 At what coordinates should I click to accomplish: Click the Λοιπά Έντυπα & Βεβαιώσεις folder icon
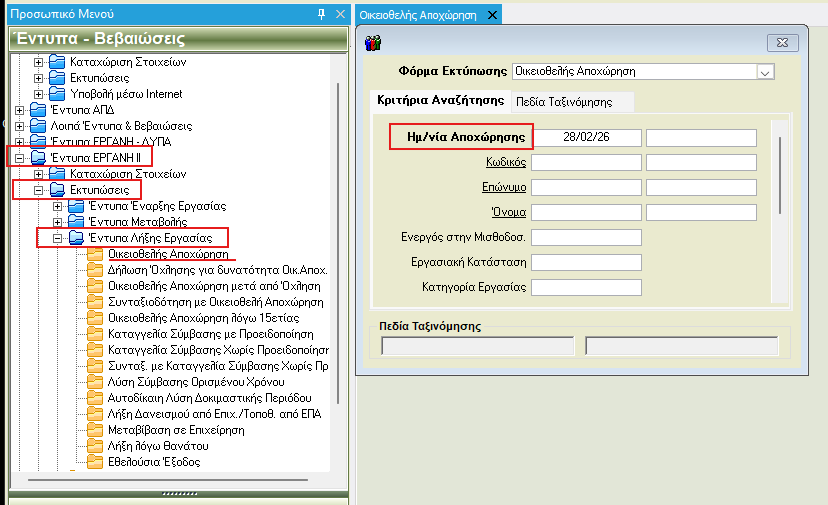point(38,126)
